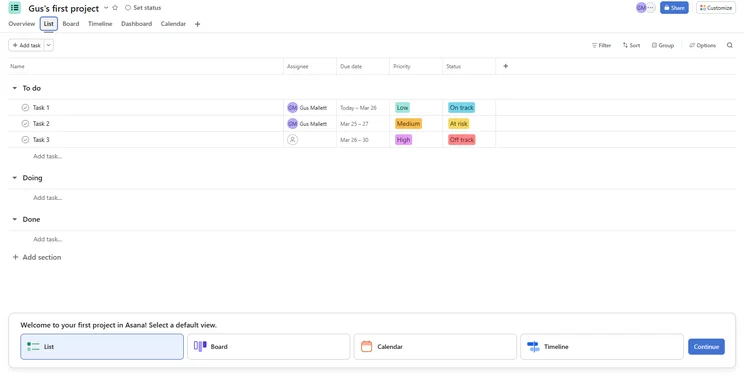Select List as default view
This screenshot has width=744, height=377.
(x=102, y=347)
